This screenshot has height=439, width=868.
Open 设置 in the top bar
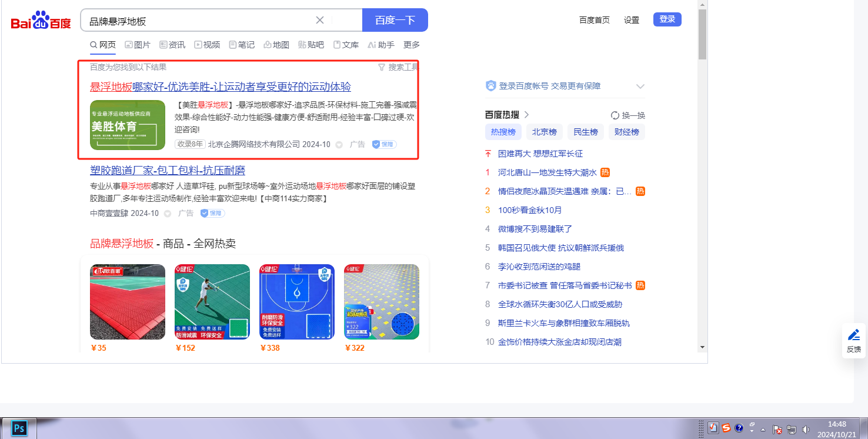(x=632, y=20)
